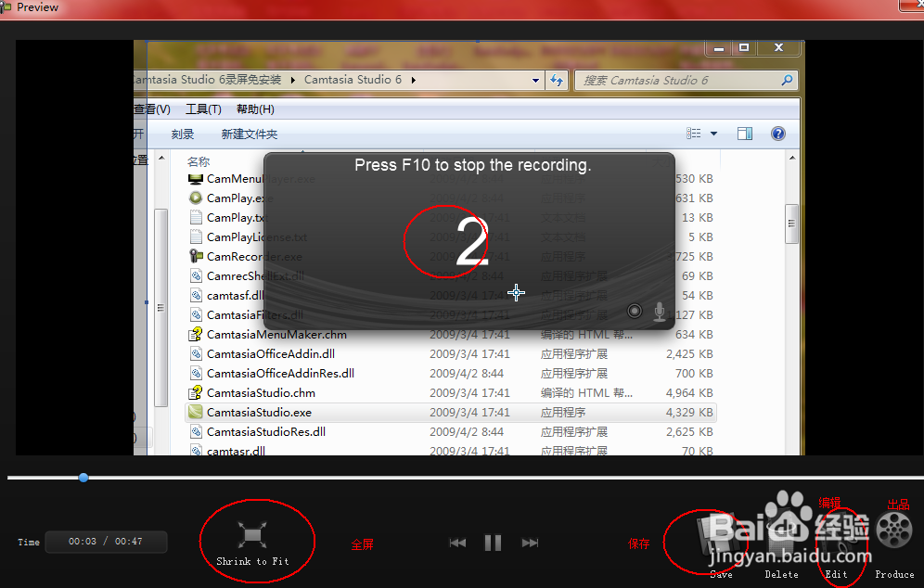Pause the preview playback
This screenshot has height=588, width=924.
(493, 543)
